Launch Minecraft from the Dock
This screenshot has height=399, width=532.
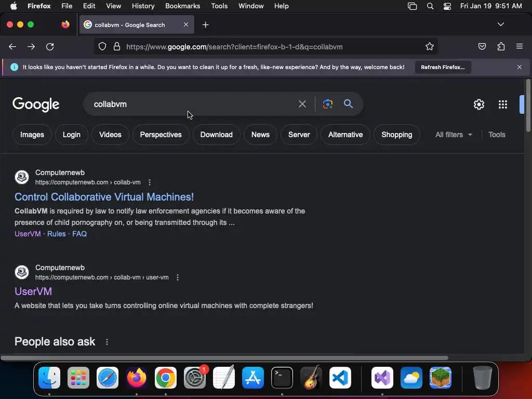441,378
